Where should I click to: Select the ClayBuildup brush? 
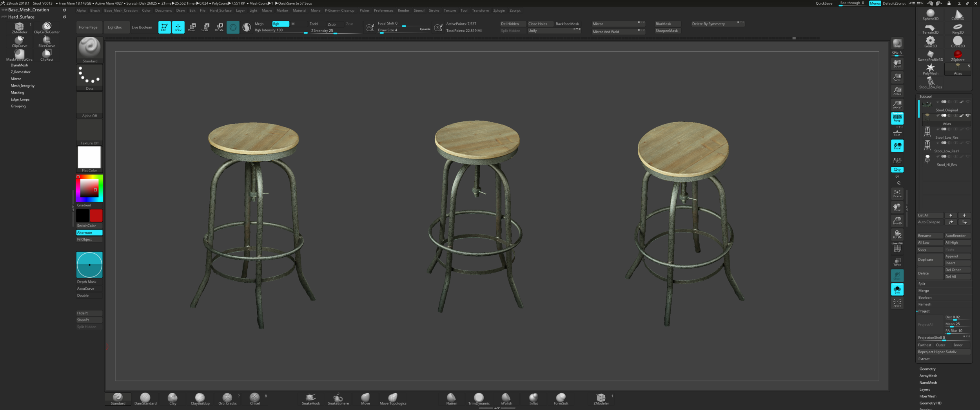[x=200, y=399]
